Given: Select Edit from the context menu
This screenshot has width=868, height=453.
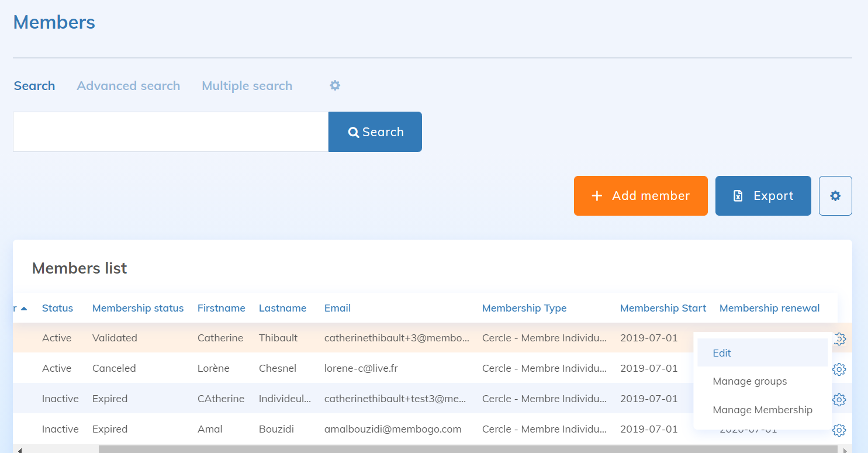Looking at the screenshot, I should point(722,353).
